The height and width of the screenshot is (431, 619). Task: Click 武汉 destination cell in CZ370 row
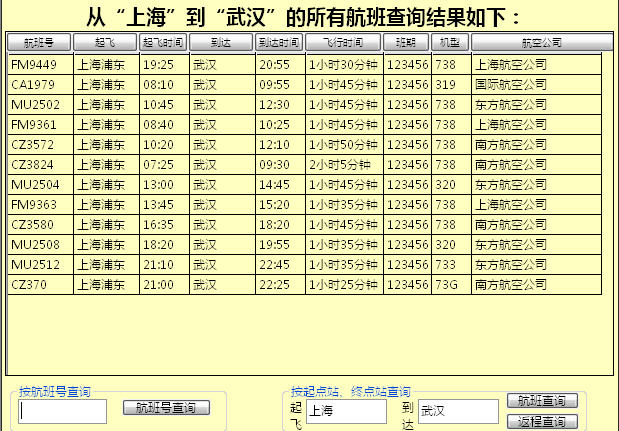click(222, 285)
